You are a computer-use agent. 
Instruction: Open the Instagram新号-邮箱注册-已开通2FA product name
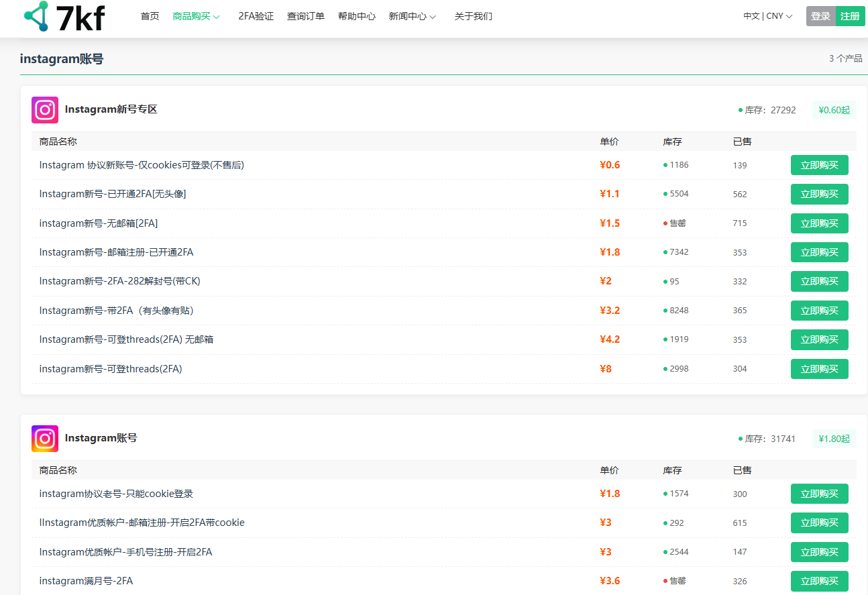116,252
